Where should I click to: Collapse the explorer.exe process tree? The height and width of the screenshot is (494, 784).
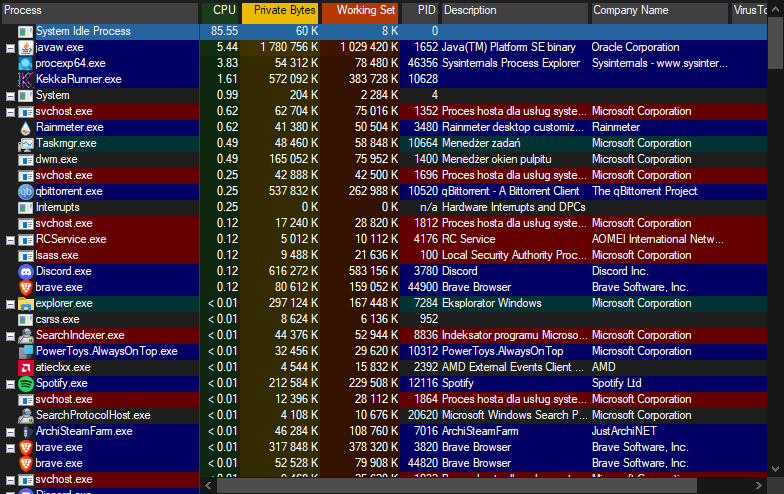pos(10,304)
